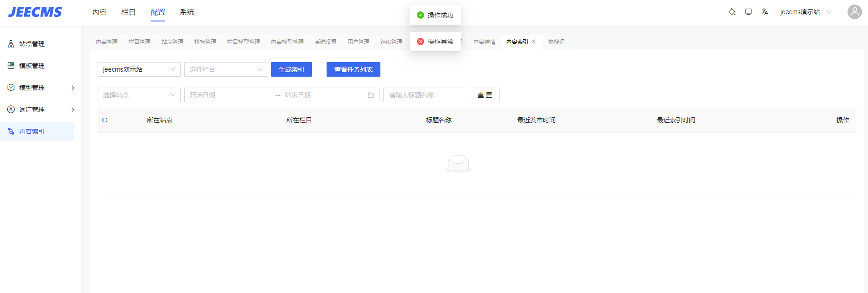Screen dimensions: 868x293
Task: Open the 选择栏目 dropdown
Action: click(x=226, y=69)
